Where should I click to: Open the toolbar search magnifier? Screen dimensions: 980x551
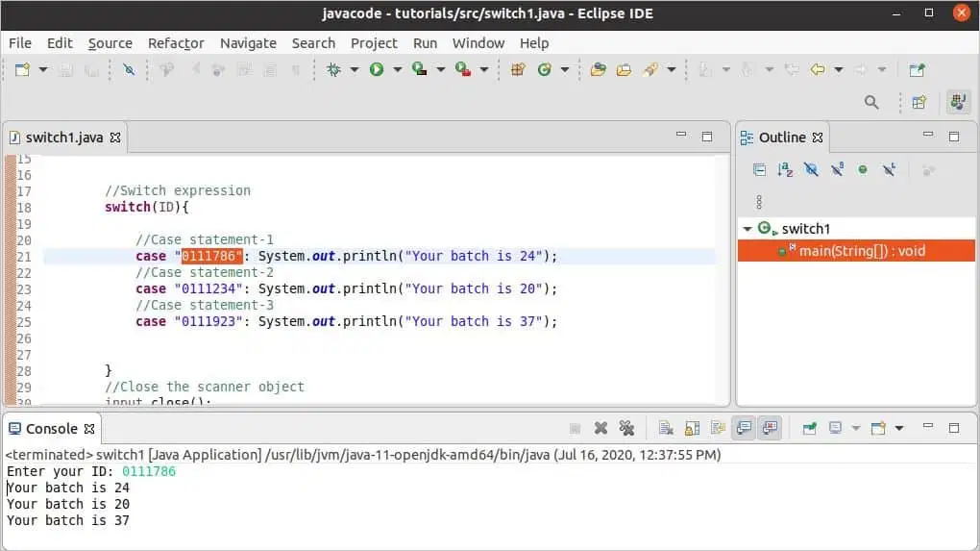point(871,102)
